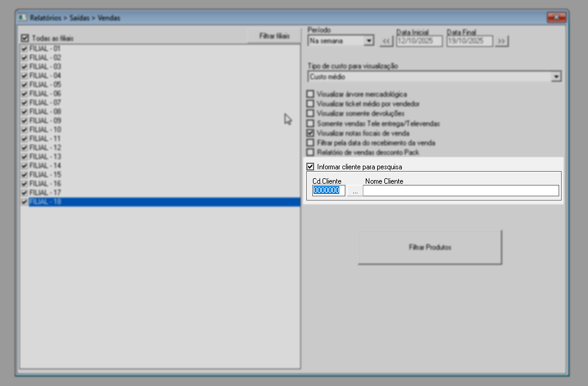Viewport: 588px width, 386px height.
Task: Close the Relatórios Vendas window
Action: (x=556, y=17)
